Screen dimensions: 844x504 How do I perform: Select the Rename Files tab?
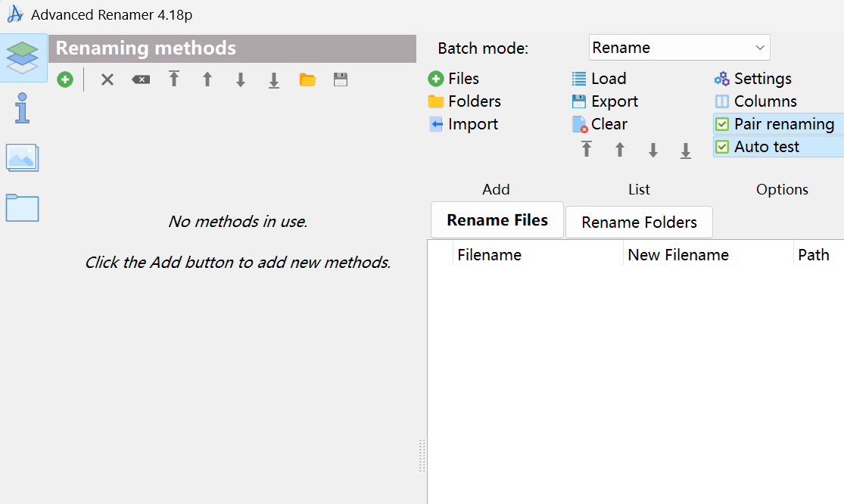click(497, 219)
